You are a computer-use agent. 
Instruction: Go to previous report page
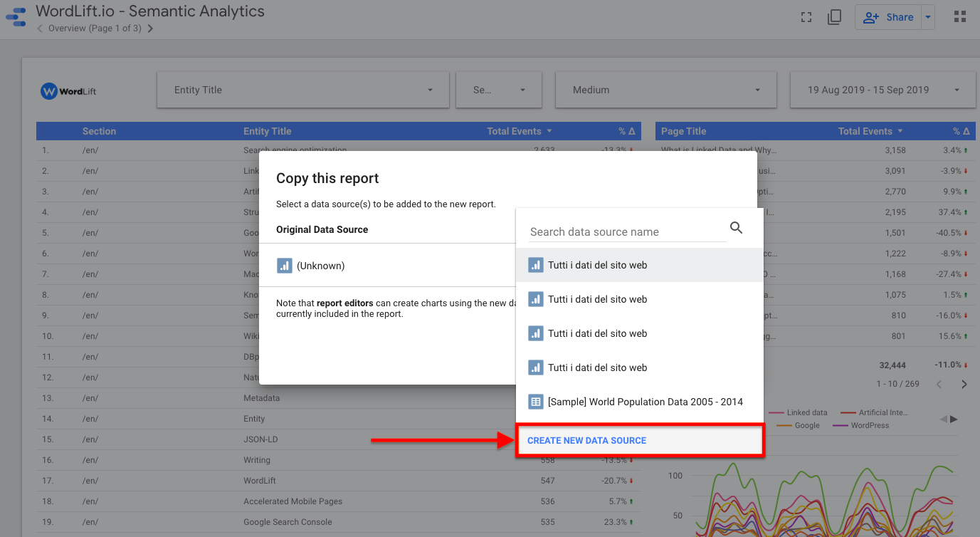tap(40, 28)
